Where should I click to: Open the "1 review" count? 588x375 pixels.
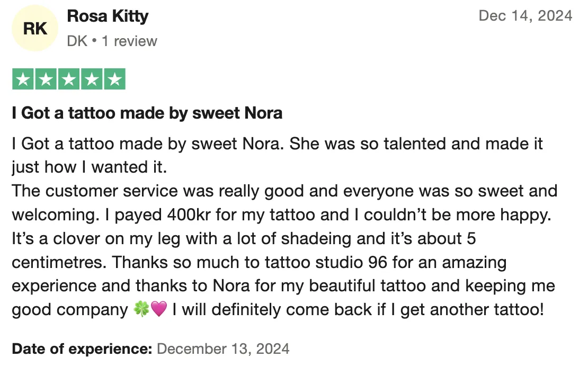(x=129, y=41)
